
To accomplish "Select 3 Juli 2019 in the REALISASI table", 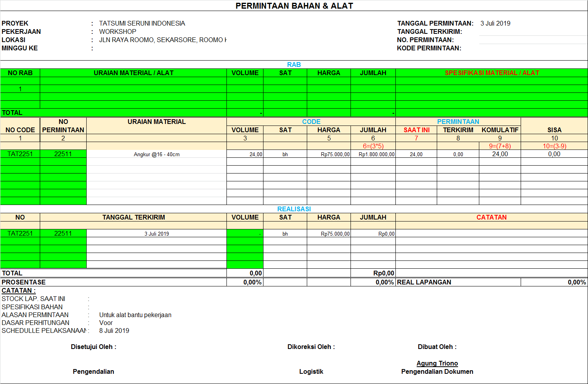I will (157, 234).
